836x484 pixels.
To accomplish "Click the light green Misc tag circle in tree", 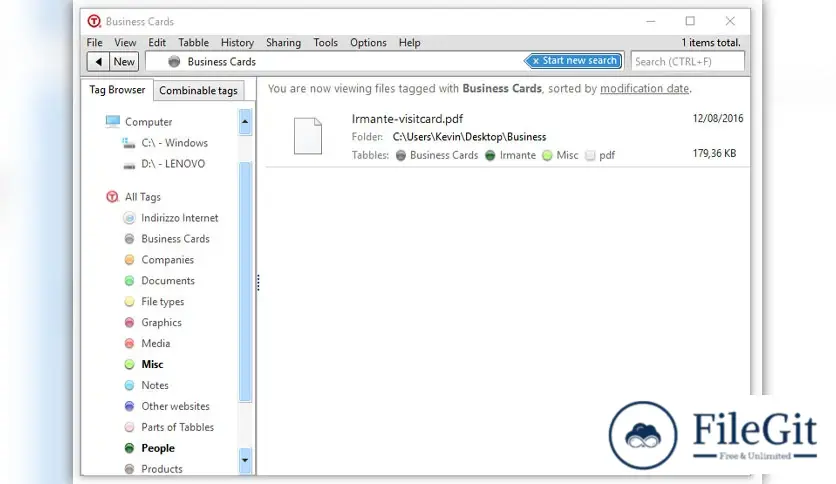I will 129,364.
